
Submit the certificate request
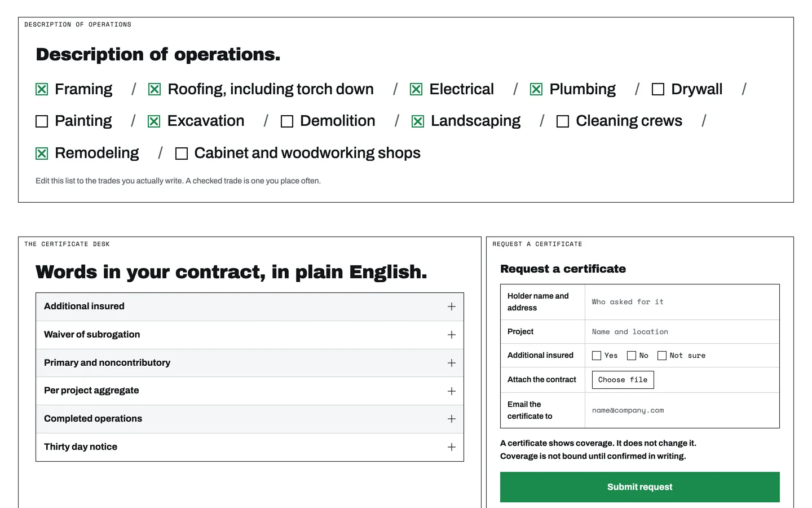click(640, 487)
